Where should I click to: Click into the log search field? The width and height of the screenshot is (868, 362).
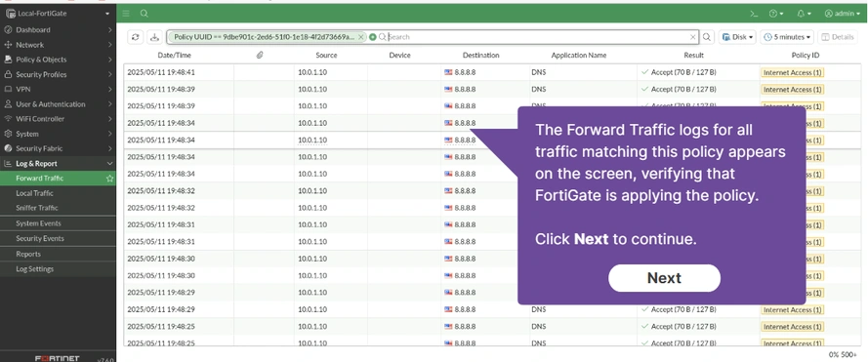coord(537,37)
